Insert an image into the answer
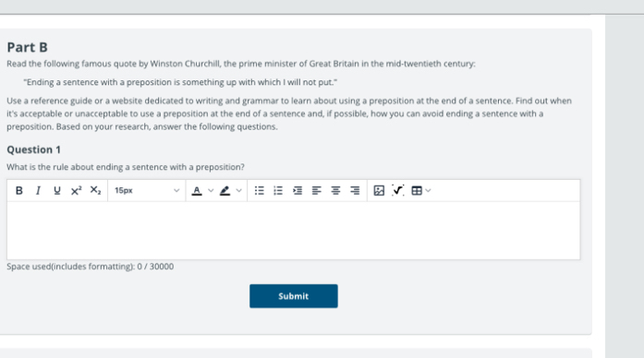This screenshot has height=358, width=644. [379, 190]
